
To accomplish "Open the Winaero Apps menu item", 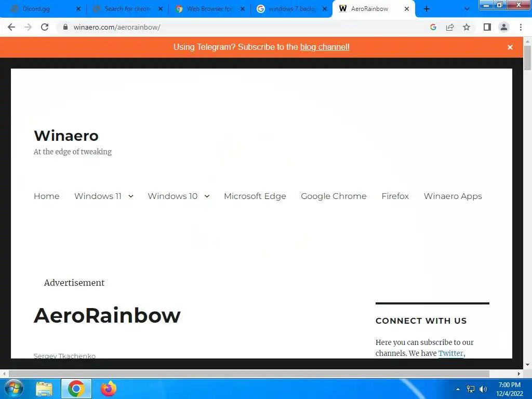I will (453, 196).
